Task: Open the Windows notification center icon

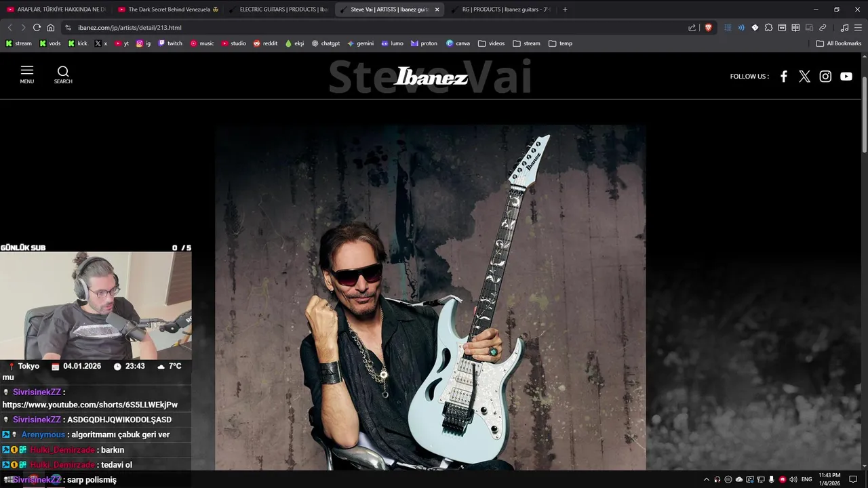Action: click(853, 479)
